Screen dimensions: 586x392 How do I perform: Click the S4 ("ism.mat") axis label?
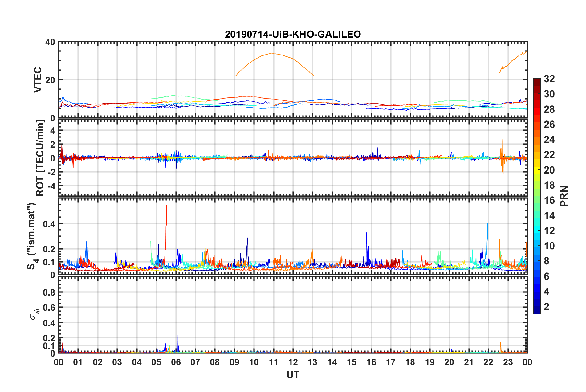(32, 236)
